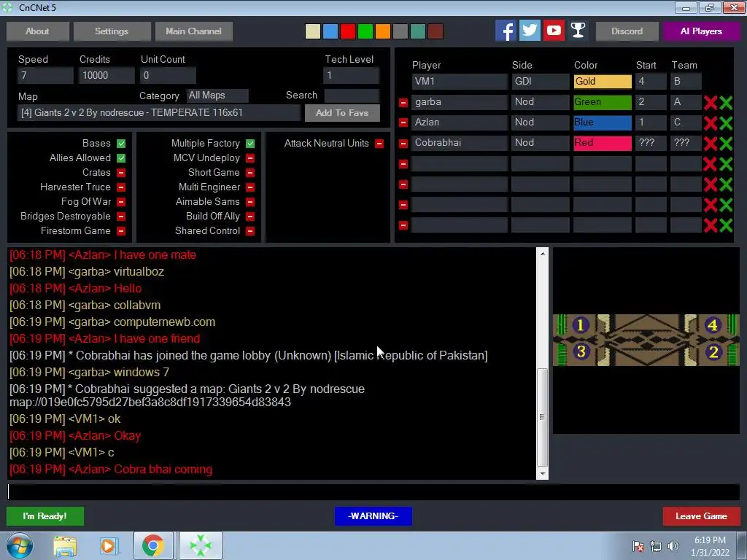Open File Explorer from the taskbar

(65, 545)
